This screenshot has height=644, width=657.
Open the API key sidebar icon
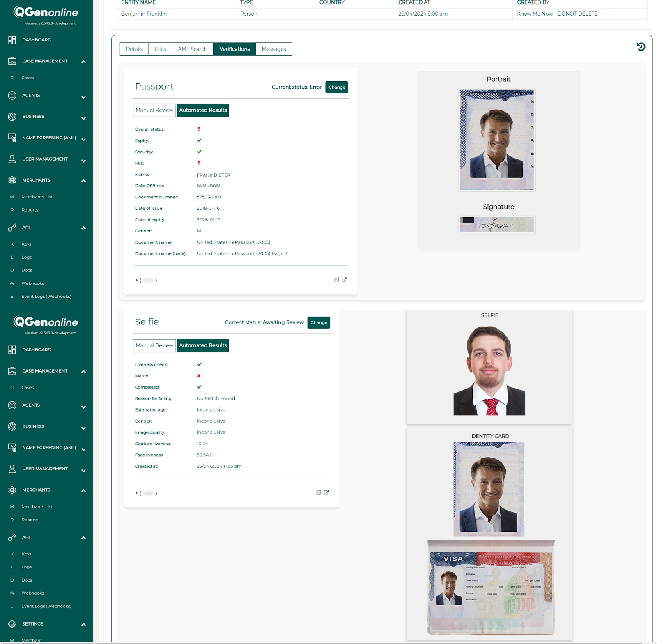(x=11, y=227)
